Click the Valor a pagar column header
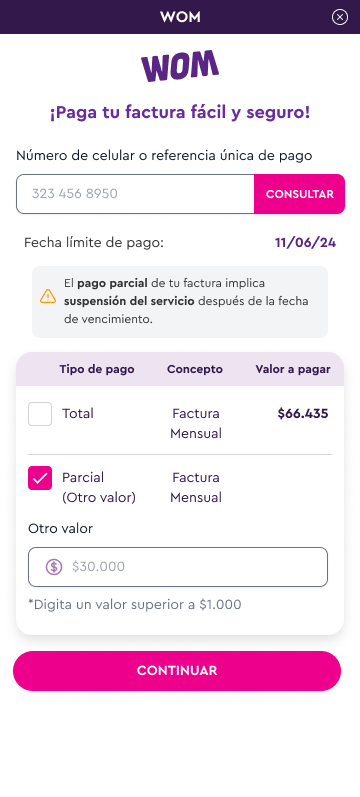 [293, 369]
